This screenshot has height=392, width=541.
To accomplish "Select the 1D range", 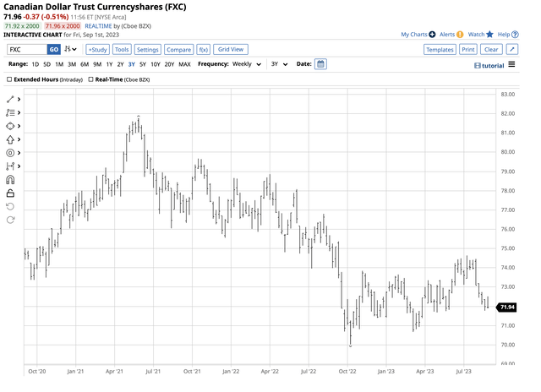I will coord(36,64).
